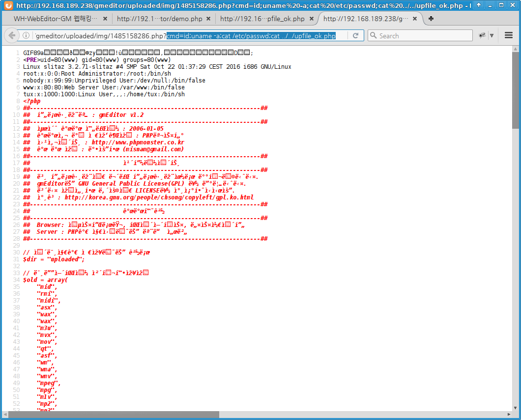The image size is (521, 420).
Task: Close the WH-WebEditor-GM tab
Action: [105, 19]
